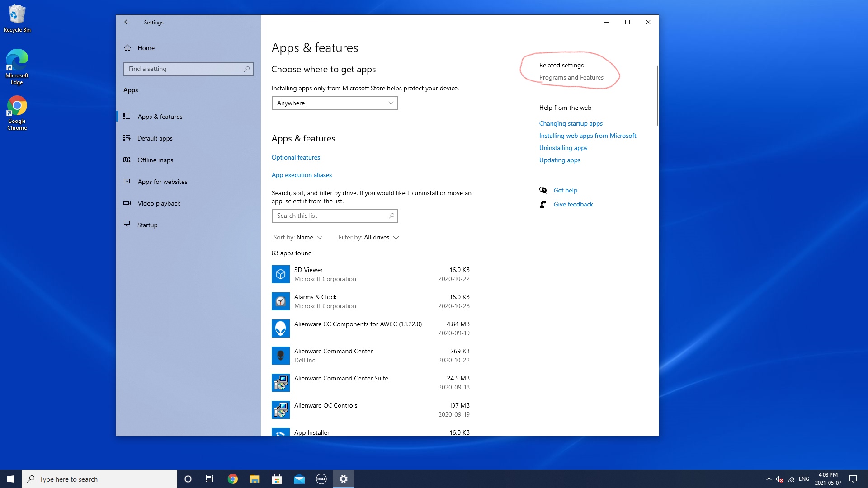This screenshot has height=488, width=868.
Task: Open Dell app from taskbar
Action: pos(321,479)
